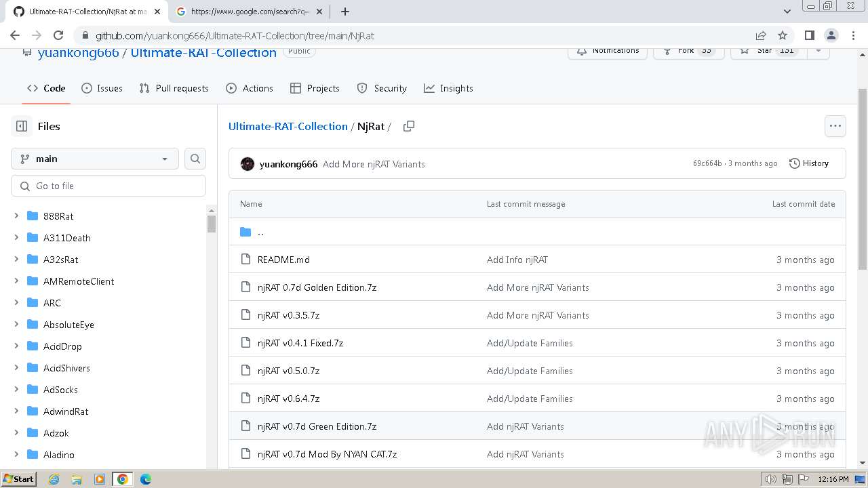
Task: Open njRAT v0.4.1 Fixed.7z file
Action: (x=300, y=343)
